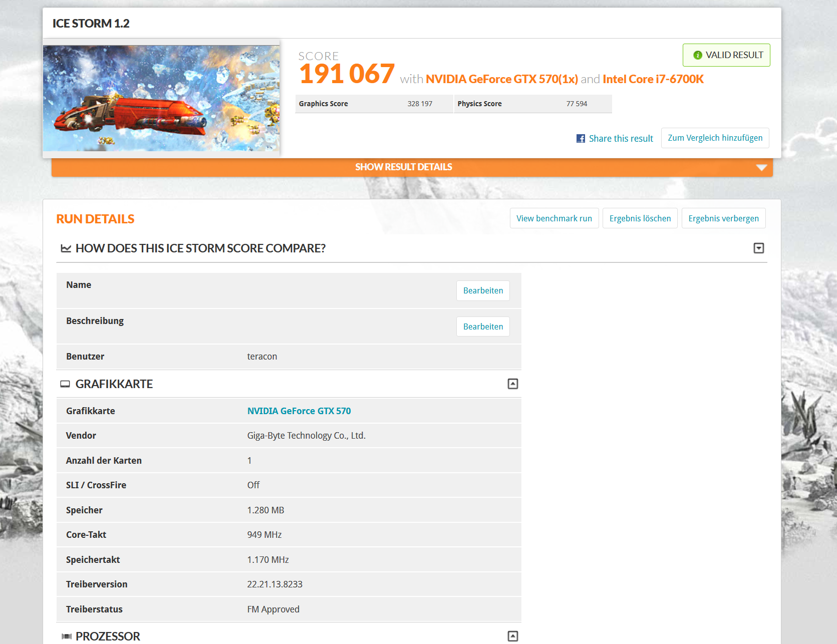Click the Graphics Score value 328 197
This screenshot has height=644, width=837.
click(420, 104)
